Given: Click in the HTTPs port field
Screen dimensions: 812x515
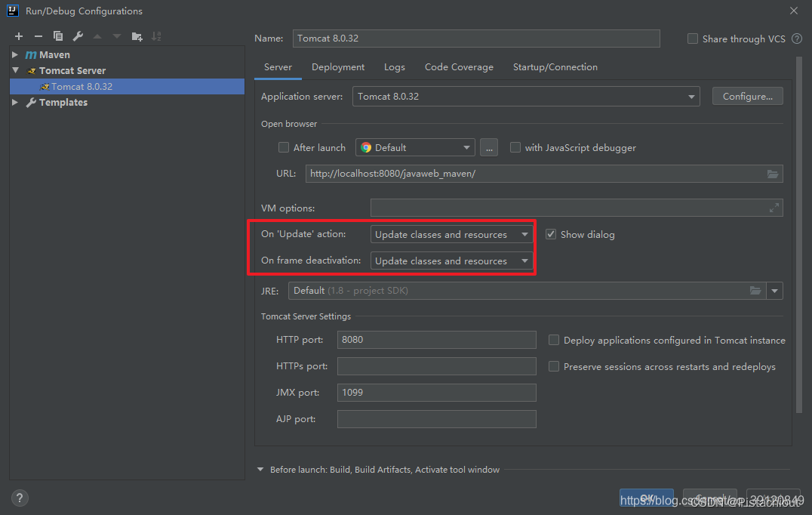Looking at the screenshot, I should coord(436,366).
